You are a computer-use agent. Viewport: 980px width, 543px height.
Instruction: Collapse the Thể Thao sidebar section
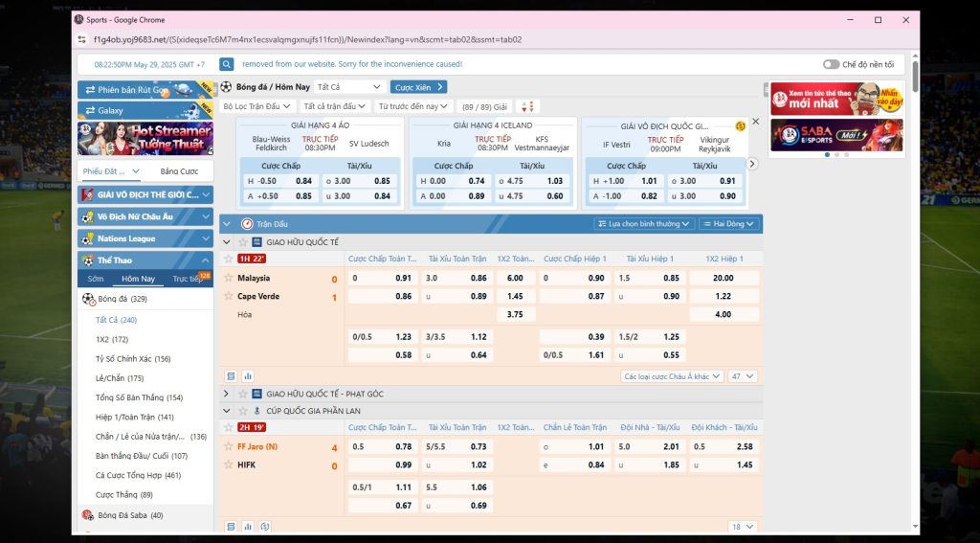pos(205,260)
